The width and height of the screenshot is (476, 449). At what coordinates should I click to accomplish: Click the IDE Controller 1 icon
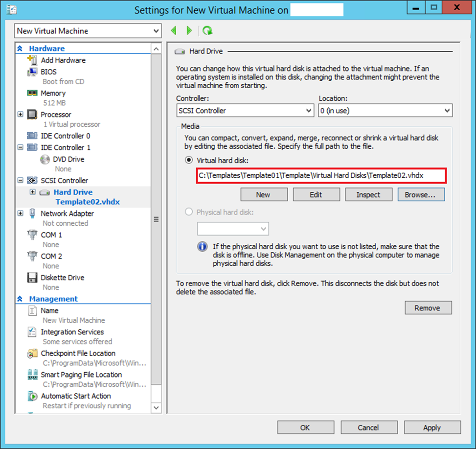(32, 147)
